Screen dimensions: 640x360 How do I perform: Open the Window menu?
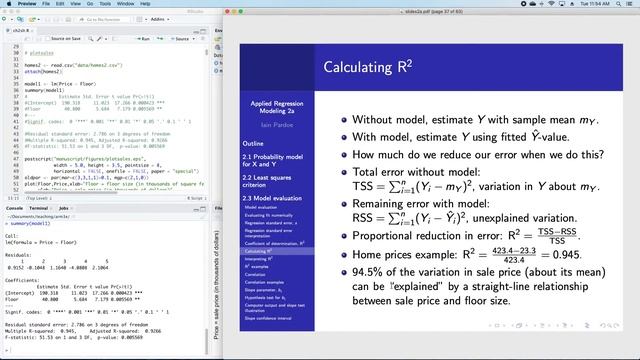tap(125, 4)
